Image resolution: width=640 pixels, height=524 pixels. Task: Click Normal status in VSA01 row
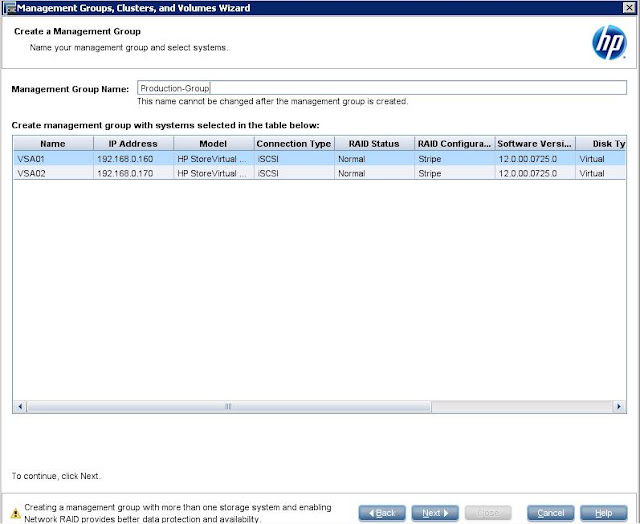tap(374, 159)
